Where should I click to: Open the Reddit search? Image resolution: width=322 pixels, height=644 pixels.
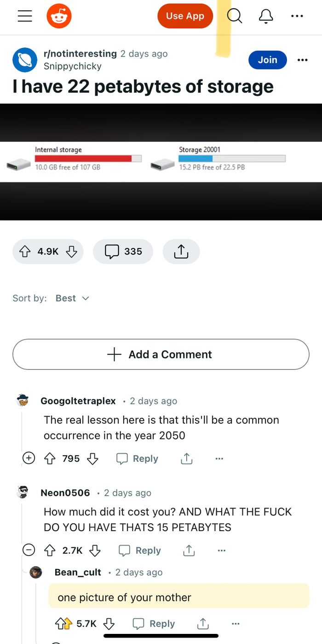[235, 16]
